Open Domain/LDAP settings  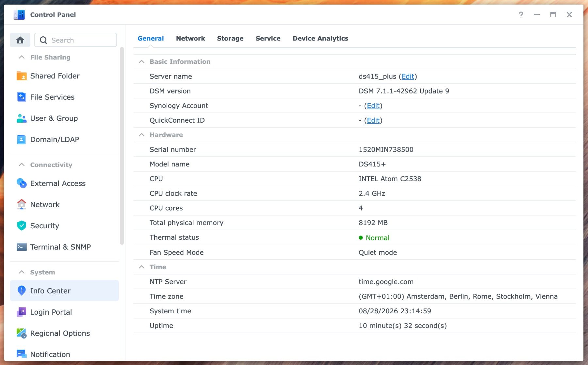point(64,139)
